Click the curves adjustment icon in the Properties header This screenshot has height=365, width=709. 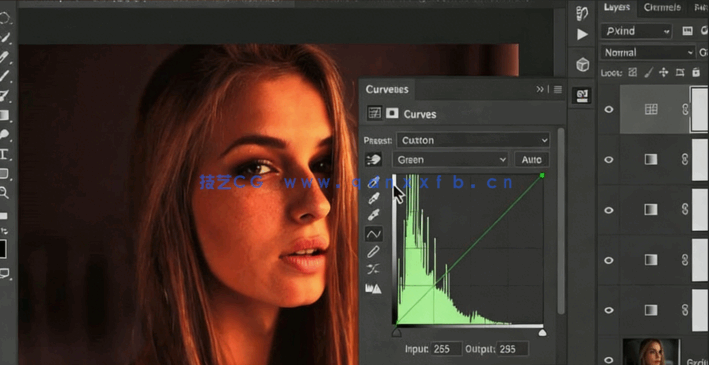[x=374, y=114]
